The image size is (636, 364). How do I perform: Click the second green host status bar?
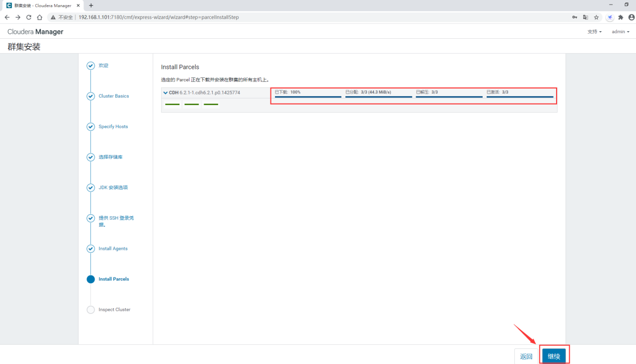pyautogui.click(x=192, y=105)
